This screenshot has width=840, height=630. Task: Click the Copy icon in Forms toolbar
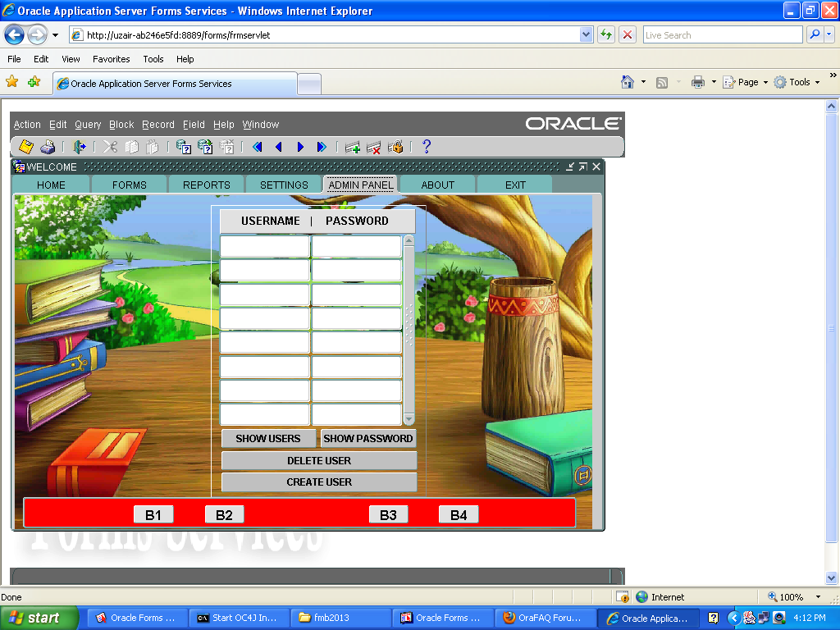[x=131, y=146]
